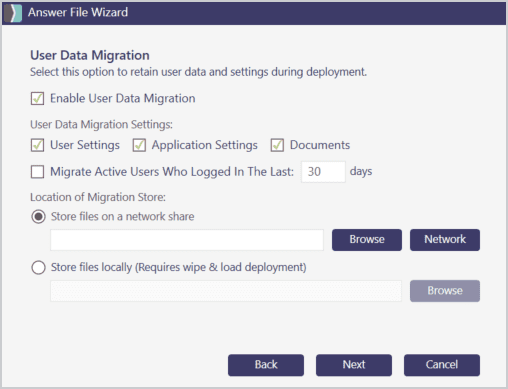The height and width of the screenshot is (389, 508).
Task: Click the Location of Migration Store label
Action: pos(98,197)
